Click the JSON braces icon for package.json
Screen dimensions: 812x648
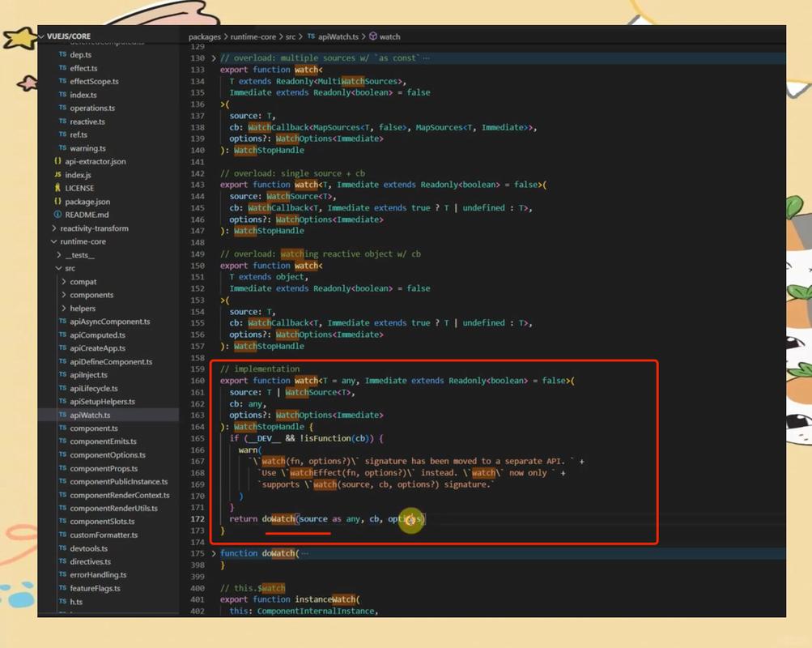click(57, 202)
